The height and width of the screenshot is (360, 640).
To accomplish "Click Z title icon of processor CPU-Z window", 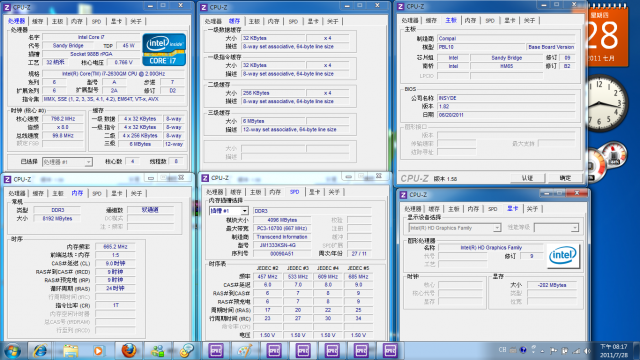I will coord(7,7).
